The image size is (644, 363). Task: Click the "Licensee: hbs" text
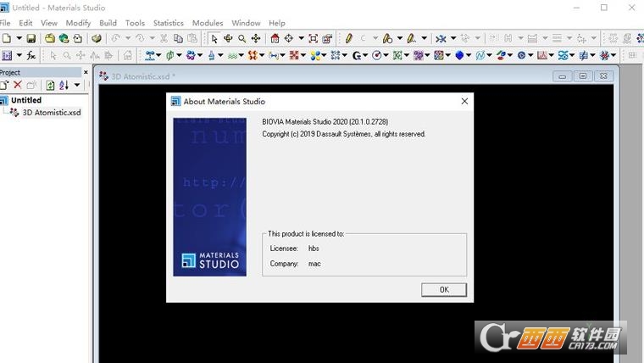click(x=295, y=249)
